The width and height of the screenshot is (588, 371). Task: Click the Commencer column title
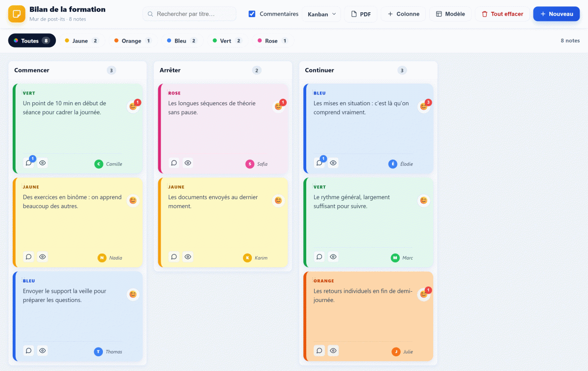click(x=32, y=70)
